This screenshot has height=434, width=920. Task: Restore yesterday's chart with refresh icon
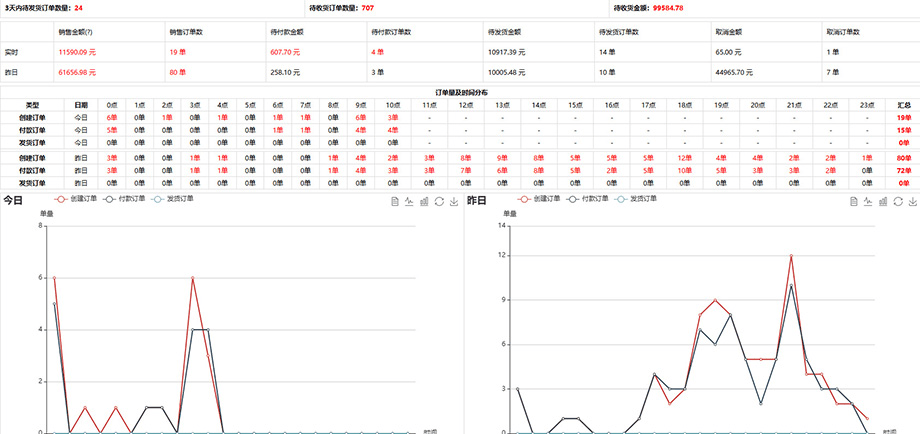coord(898,201)
